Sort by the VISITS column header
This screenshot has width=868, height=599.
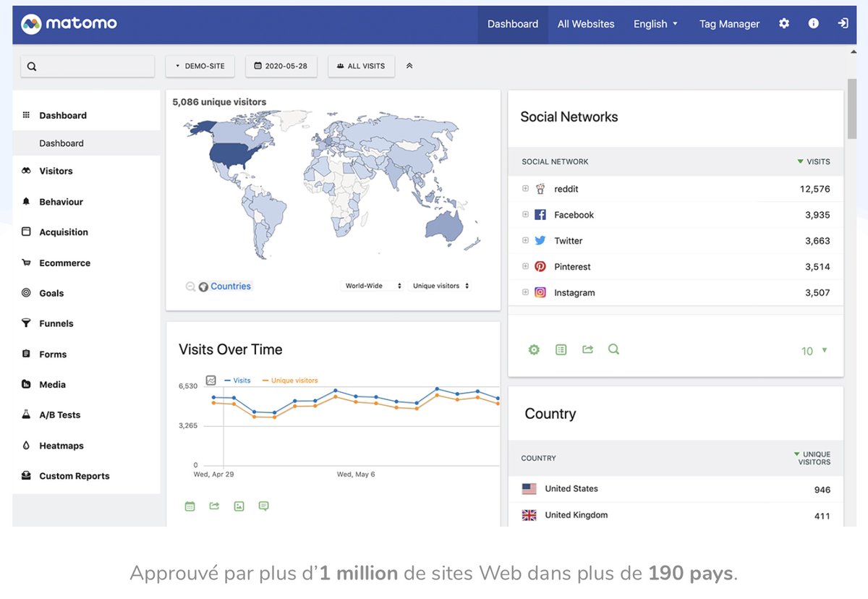[814, 162]
